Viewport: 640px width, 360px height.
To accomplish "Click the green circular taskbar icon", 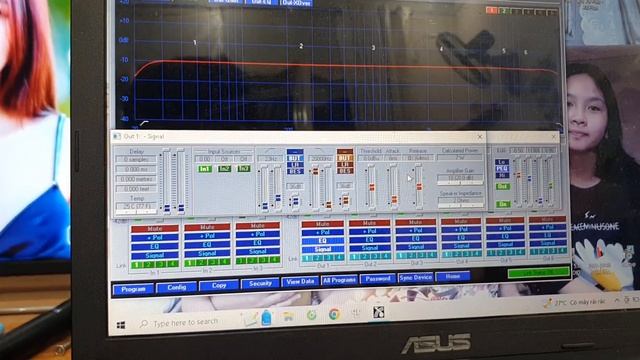I will point(311,315).
